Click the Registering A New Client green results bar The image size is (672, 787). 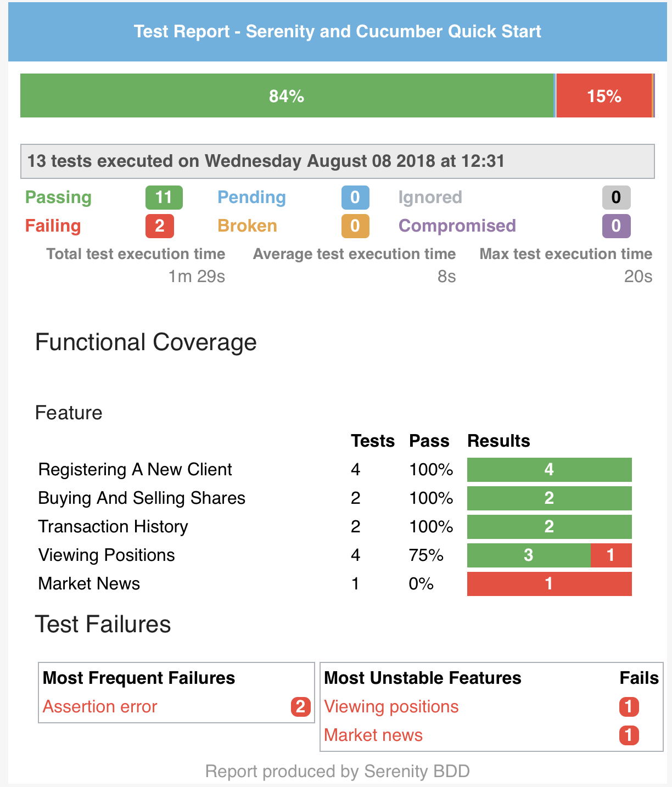549,470
